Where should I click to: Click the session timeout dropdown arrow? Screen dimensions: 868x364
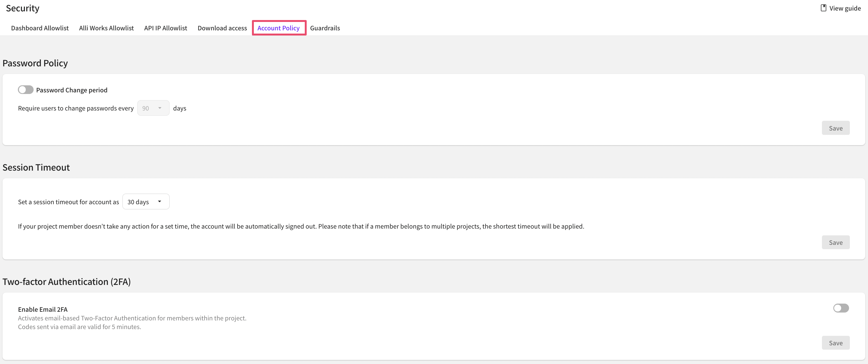(159, 201)
